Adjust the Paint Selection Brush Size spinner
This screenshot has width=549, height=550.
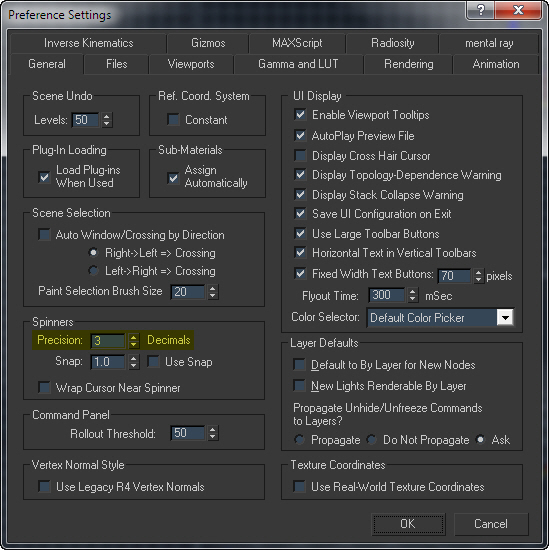(x=213, y=292)
